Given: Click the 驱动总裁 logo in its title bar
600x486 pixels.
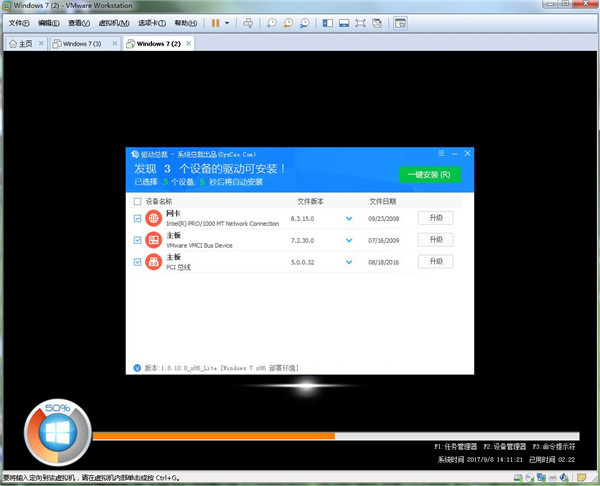Looking at the screenshot, I should click(x=135, y=154).
